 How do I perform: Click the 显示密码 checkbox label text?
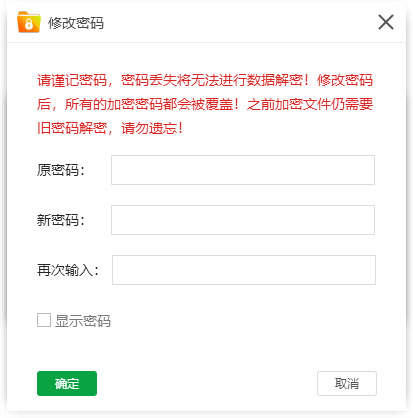(x=83, y=321)
